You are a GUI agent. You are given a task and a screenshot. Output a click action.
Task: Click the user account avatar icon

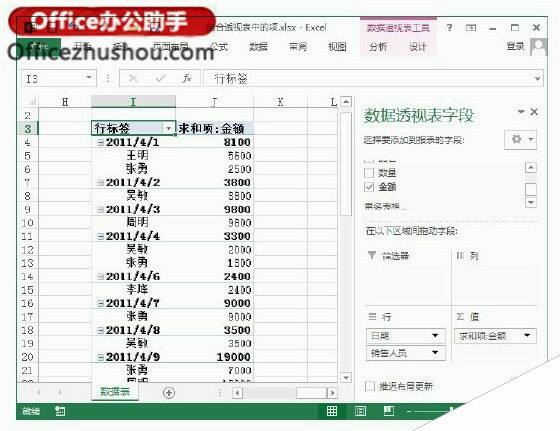pyautogui.click(x=539, y=47)
